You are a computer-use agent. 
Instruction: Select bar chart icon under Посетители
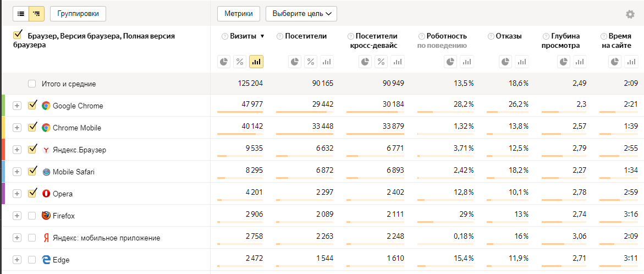327,62
